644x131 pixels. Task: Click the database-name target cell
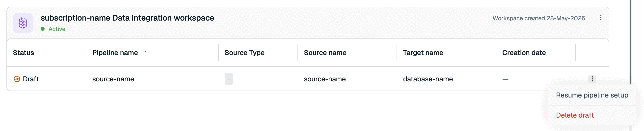point(428,79)
